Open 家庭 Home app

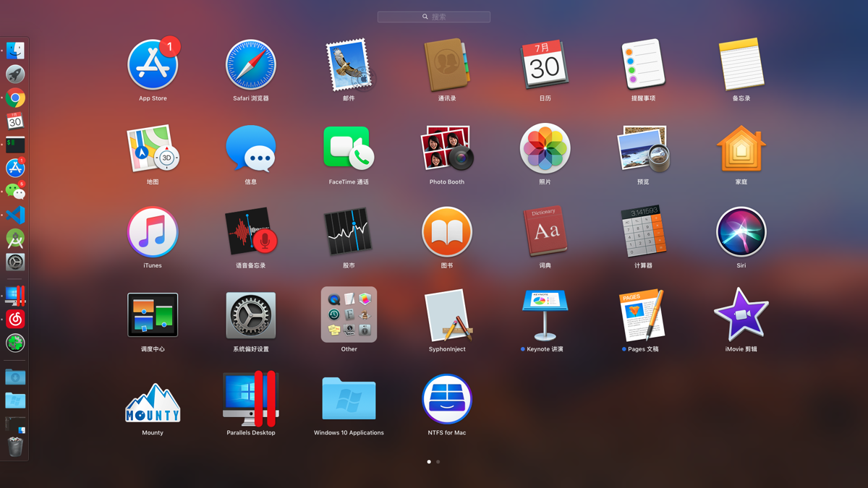pyautogui.click(x=741, y=149)
